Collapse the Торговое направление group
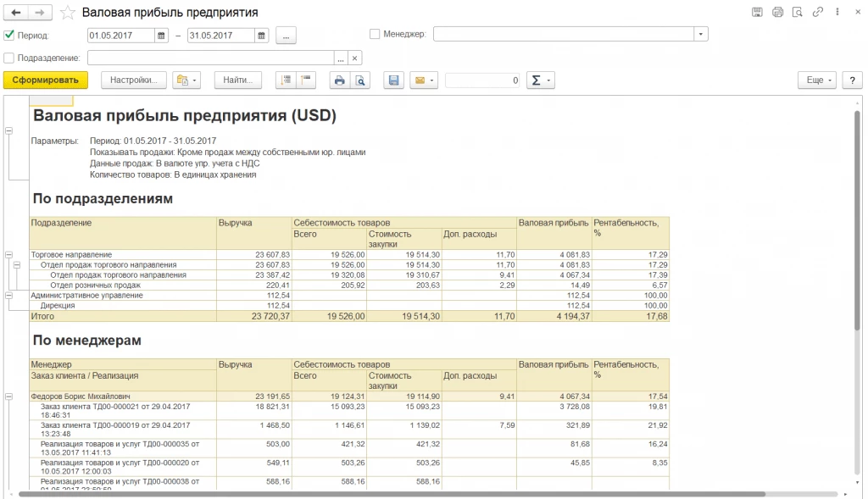Screen dimensions: 868x499 [8, 255]
